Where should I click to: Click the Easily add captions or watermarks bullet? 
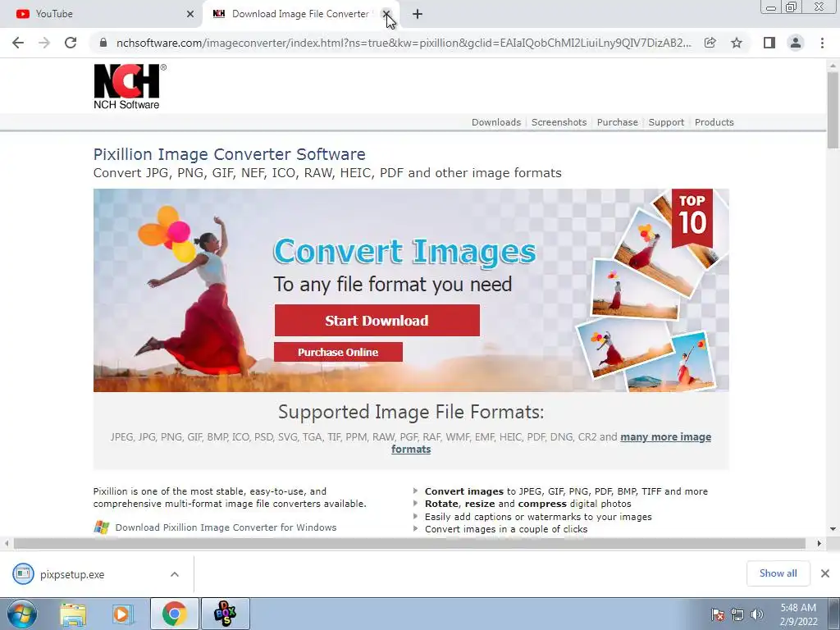538,517
